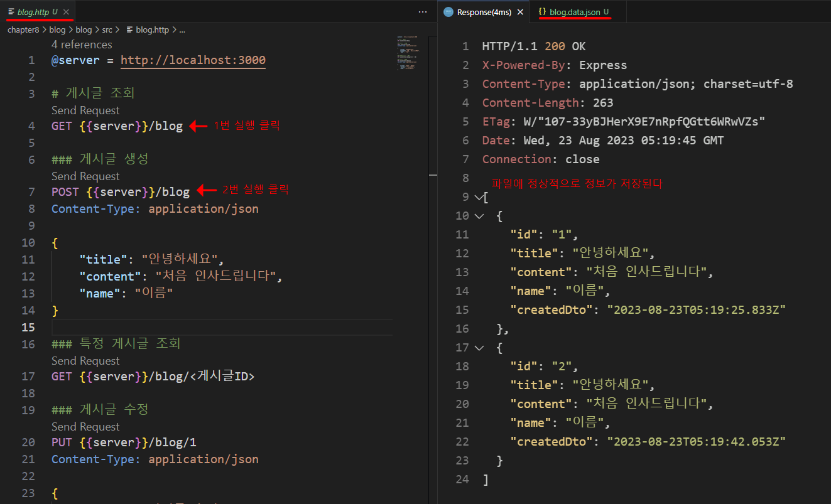This screenshot has height=504, width=831.
Task: Click the "title": "안녕하세요" line in request body
Action: (151, 259)
